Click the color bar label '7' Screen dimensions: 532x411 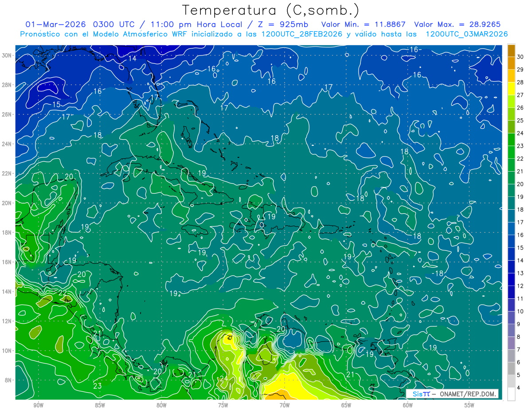pyautogui.click(x=519, y=350)
